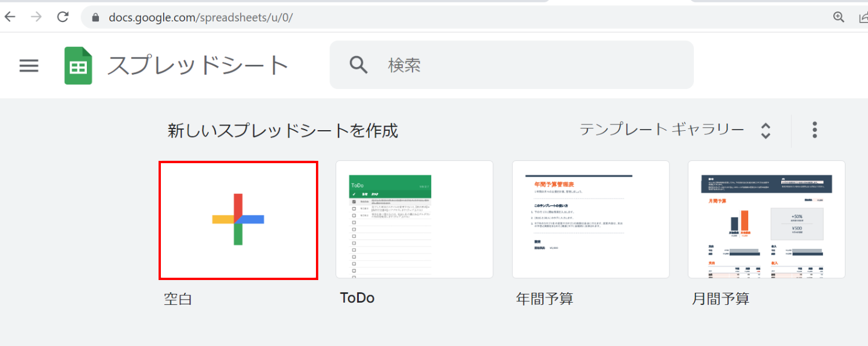Click the search magnifier icon
Image resolution: width=868 pixels, height=346 pixels.
359,65
